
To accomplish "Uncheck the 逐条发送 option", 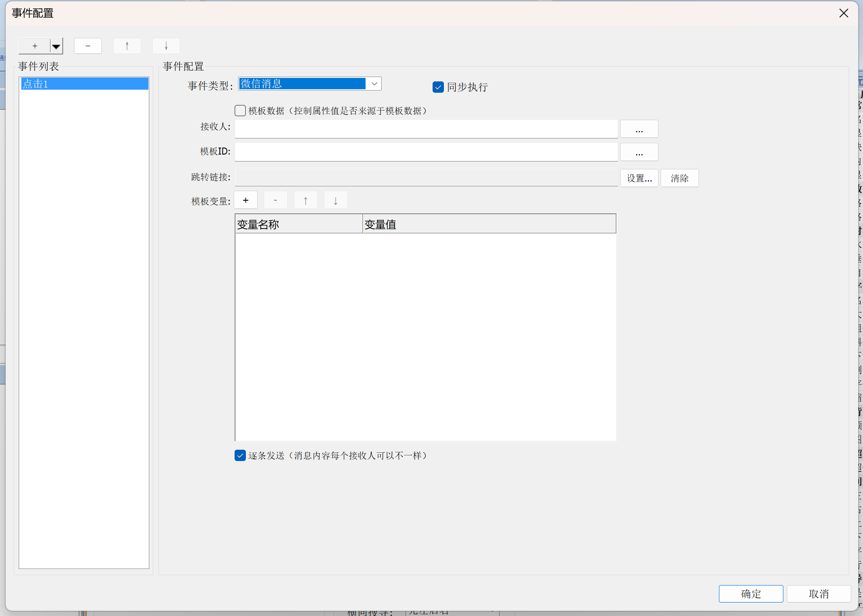I will (240, 455).
